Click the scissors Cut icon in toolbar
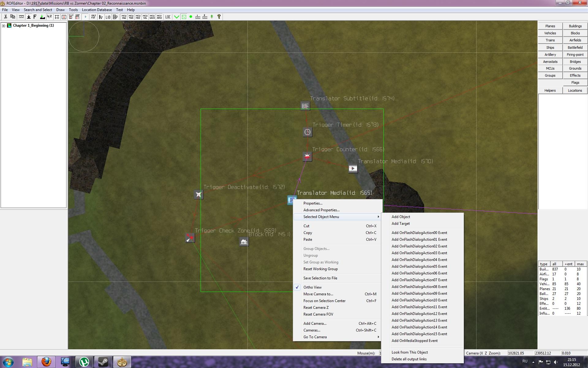Viewport: 588px width, 368px height. point(5,17)
